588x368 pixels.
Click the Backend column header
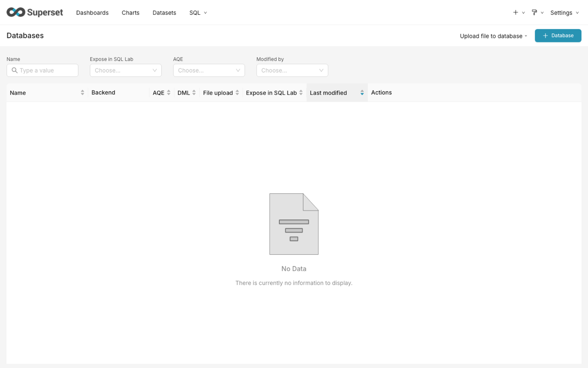point(119,93)
